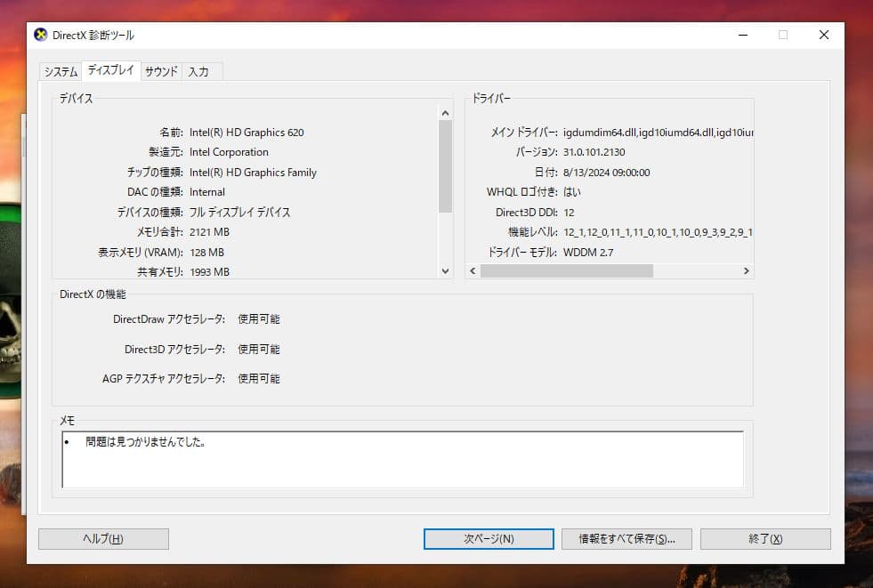Click the left arrow of the driver scrollbar
The width and height of the screenshot is (873, 588).
[472, 270]
